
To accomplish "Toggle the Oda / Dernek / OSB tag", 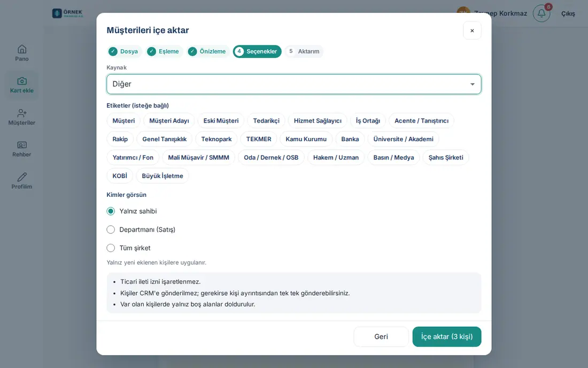I will (x=271, y=158).
